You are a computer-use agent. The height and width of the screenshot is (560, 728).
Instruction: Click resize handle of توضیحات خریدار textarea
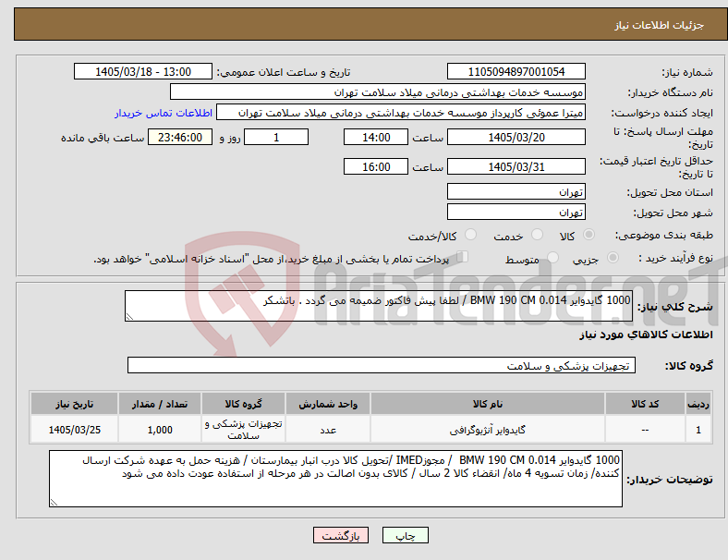point(54,503)
